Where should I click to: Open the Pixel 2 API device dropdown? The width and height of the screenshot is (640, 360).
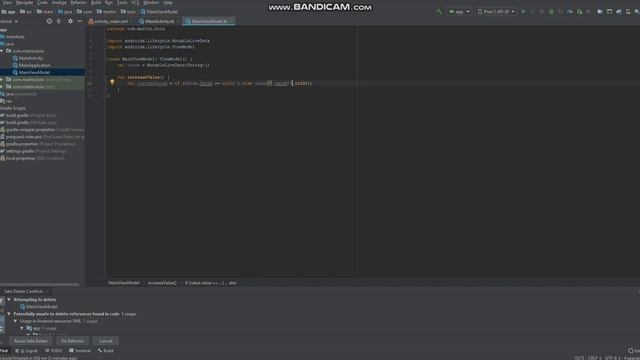pyautogui.click(x=496, y=12)
